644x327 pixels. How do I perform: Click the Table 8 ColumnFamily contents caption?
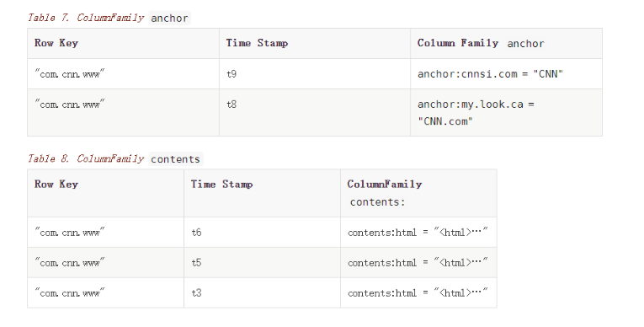click(x=115, y=158)
